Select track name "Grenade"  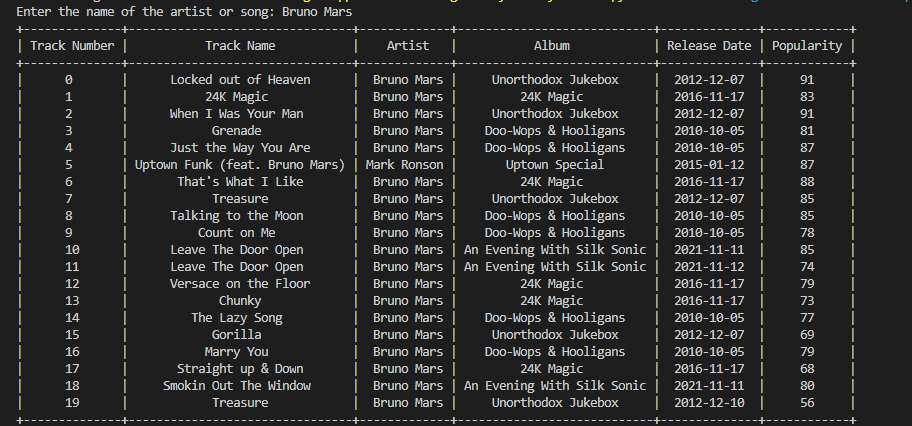[x=237, y=130]
